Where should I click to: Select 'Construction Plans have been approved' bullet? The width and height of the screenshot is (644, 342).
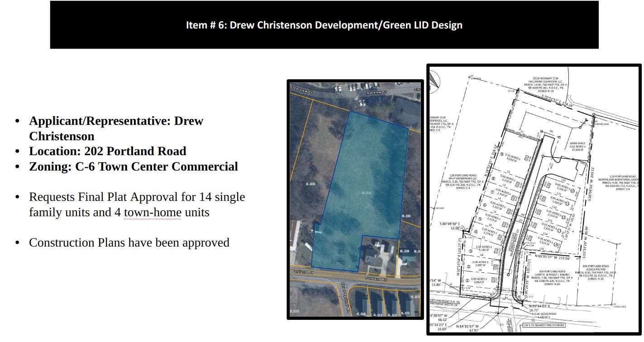point(129,242)
